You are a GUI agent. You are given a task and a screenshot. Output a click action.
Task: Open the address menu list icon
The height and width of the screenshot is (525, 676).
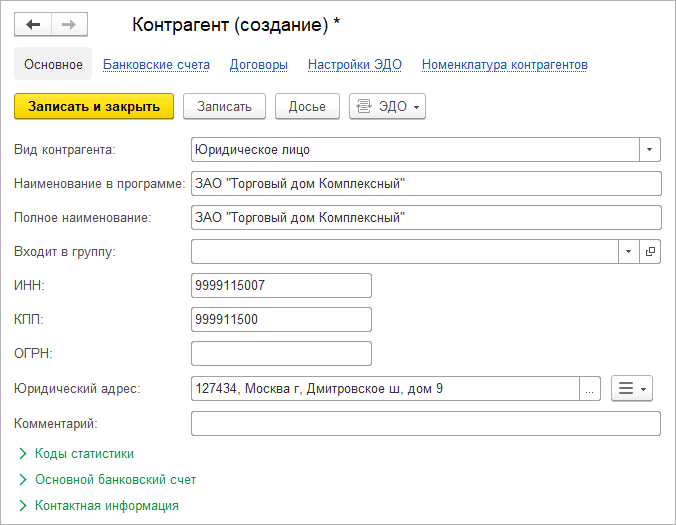coord(632,389)
